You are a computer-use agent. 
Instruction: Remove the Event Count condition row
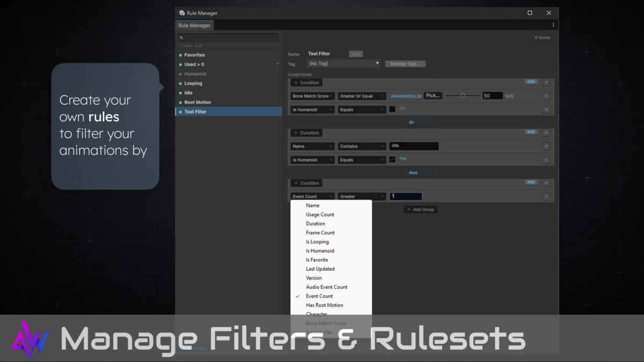click(x=546, y=196)
